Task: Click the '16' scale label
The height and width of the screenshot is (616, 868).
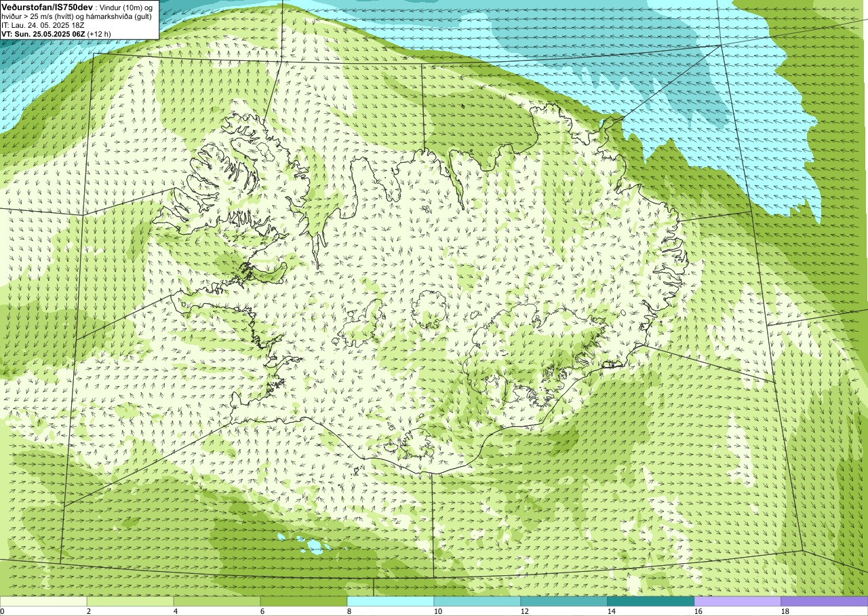Action: (699, 611)
